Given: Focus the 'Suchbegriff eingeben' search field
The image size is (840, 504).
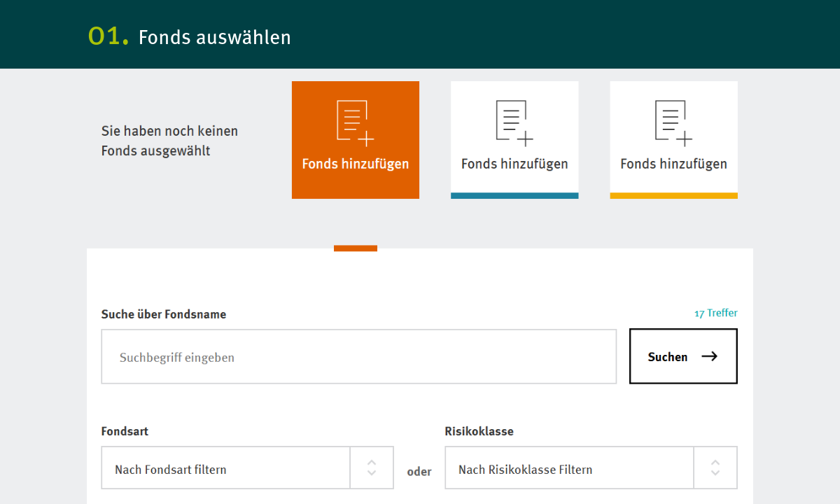Looking at the screenshot, I should pos(358,357).
